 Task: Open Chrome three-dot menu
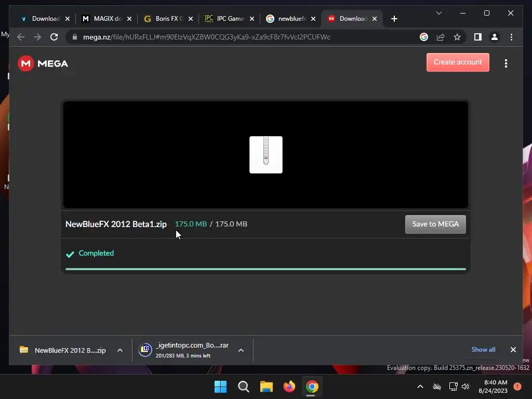tap(511, 37)
